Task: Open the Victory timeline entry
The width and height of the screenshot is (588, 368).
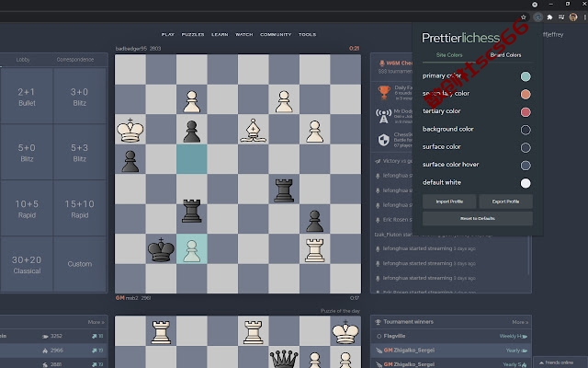Action: [x=394, y=161]
